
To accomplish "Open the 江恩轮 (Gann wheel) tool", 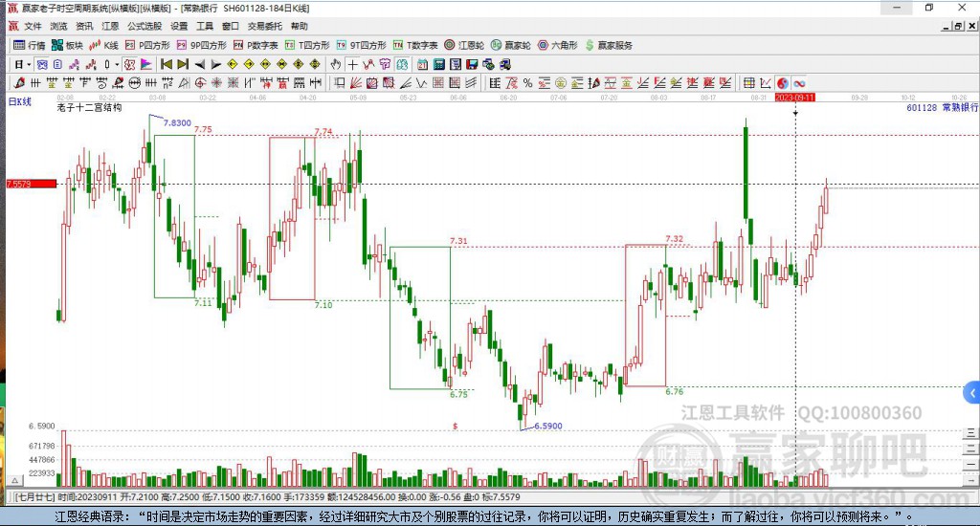I will (x=464, y=45).
